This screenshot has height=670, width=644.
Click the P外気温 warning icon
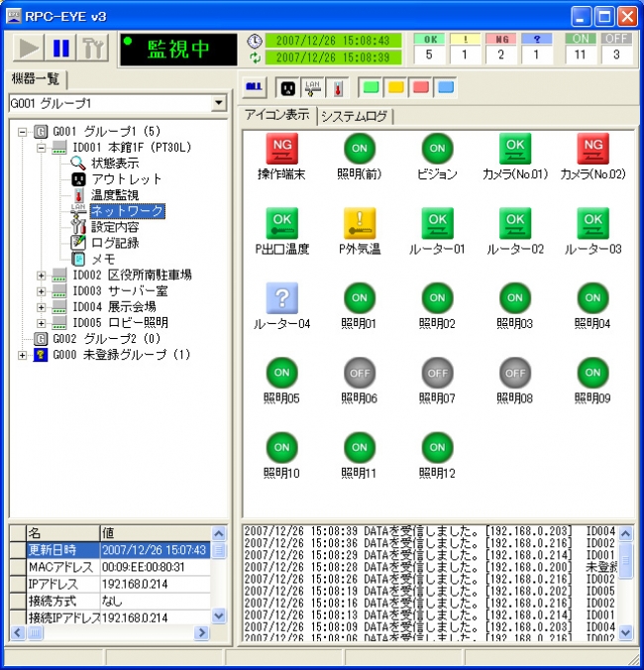coord(360,222)
